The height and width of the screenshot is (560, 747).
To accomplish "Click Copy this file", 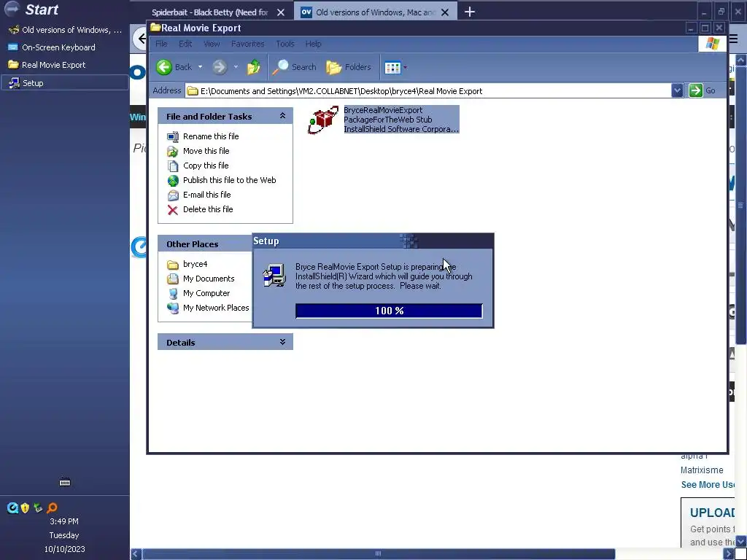I will pyautogui.click(x=206, y=166).
